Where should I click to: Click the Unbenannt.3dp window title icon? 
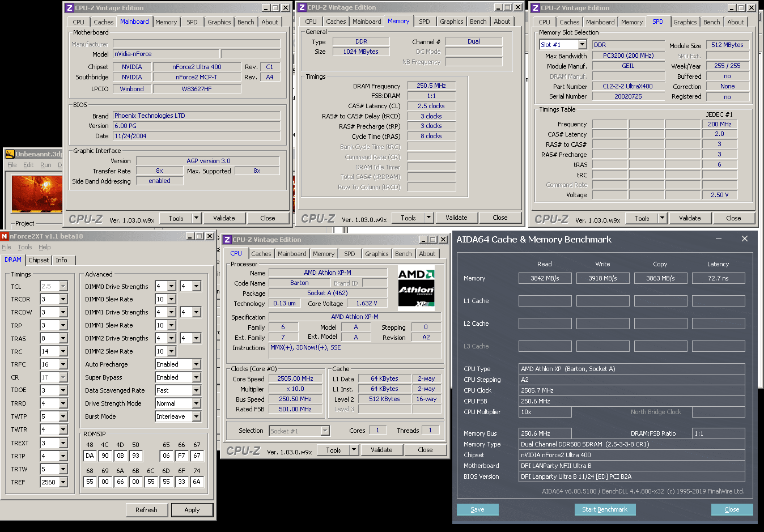(x=10, y=154)
